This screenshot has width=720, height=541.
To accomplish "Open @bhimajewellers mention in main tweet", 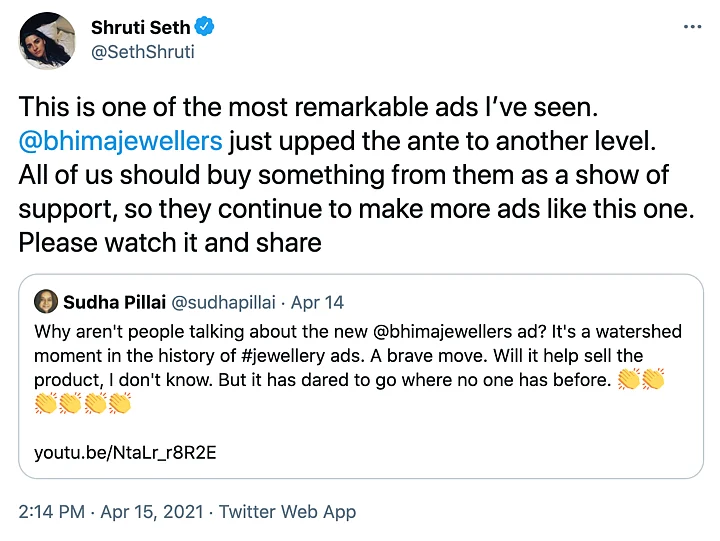I will (x=121, y=140).
